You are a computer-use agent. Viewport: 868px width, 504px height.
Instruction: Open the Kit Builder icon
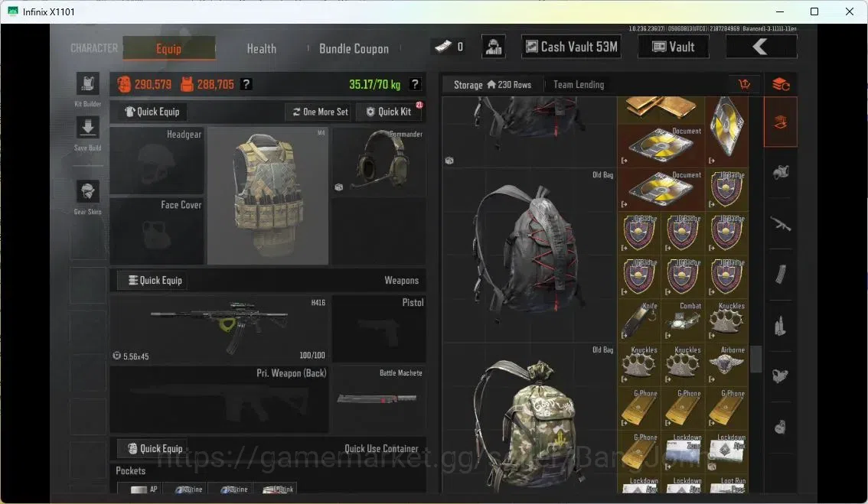(x=87, y=84)
